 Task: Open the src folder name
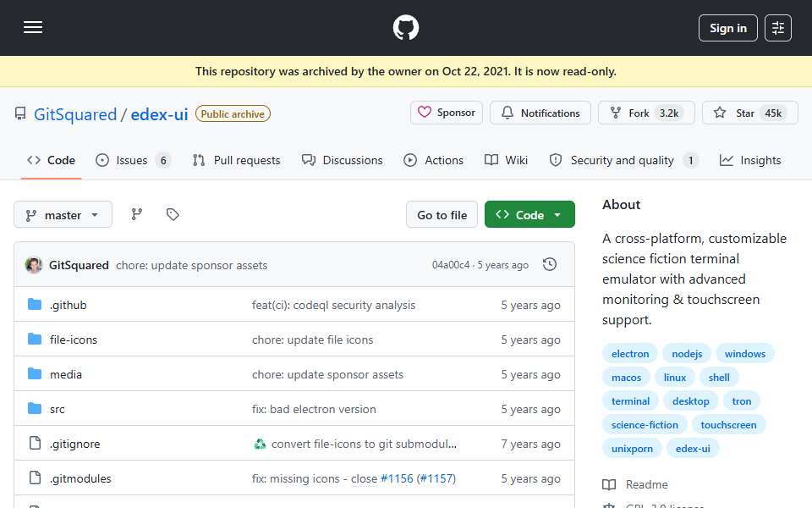click(57, 409)
